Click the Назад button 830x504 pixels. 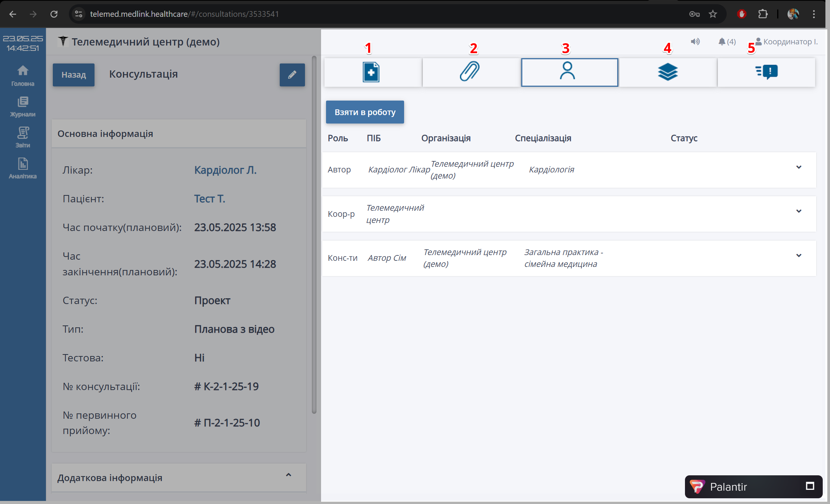pyautogui.click(x=73, y=75)
